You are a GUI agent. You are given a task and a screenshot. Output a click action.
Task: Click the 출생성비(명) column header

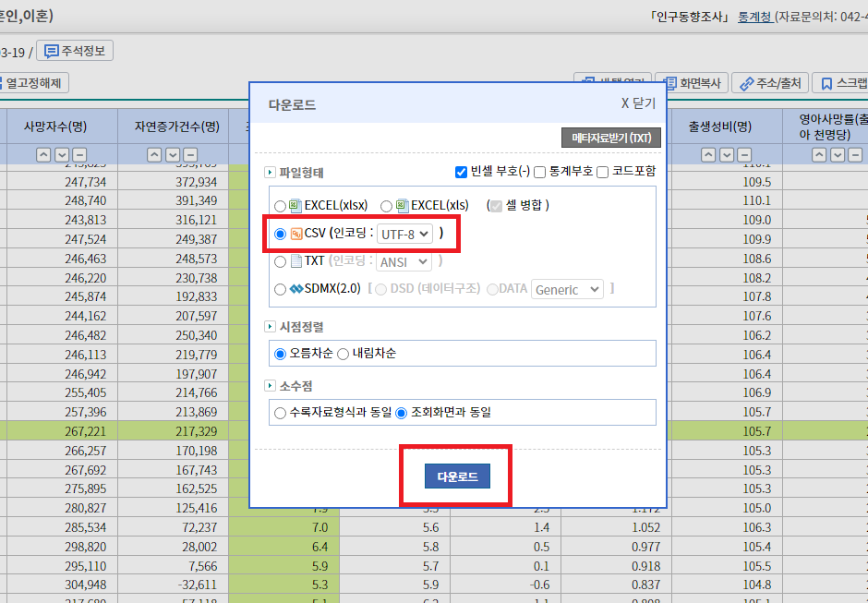point(727,127)
